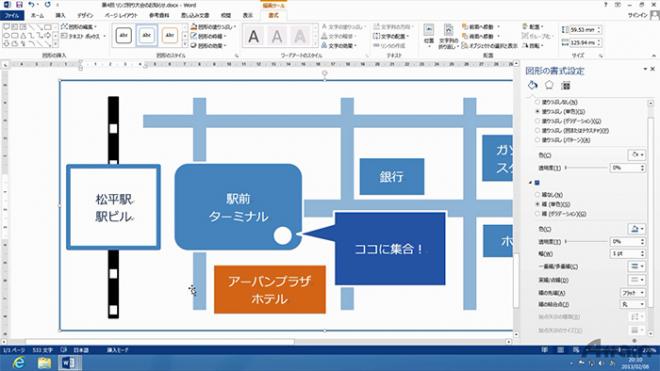Screen dimensions: 660x371
Task: Open the fill color picker dropdown
Action: 636,155
